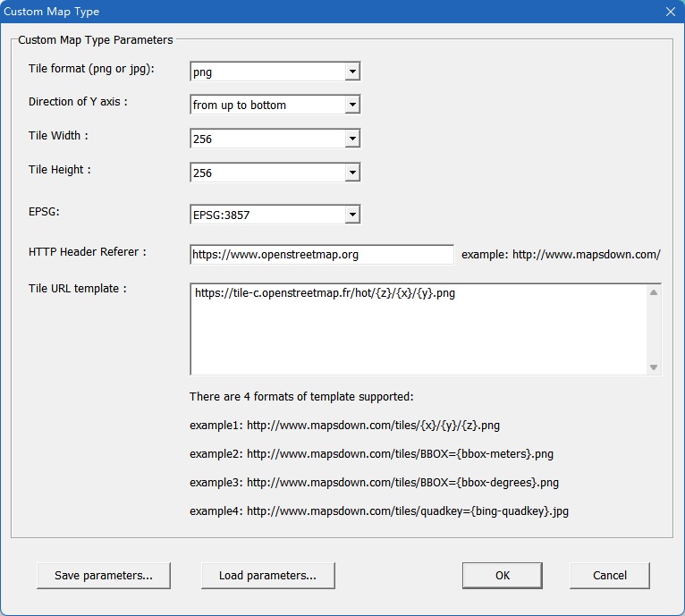Click the template box scroll down arrow
The width and height of the screenshot is (685, 616).
coord(654,367)
